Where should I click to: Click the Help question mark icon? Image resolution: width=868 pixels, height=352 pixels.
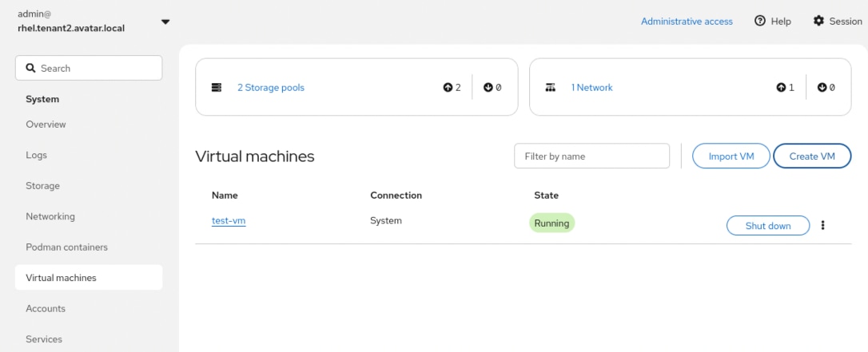coord(760,21)
